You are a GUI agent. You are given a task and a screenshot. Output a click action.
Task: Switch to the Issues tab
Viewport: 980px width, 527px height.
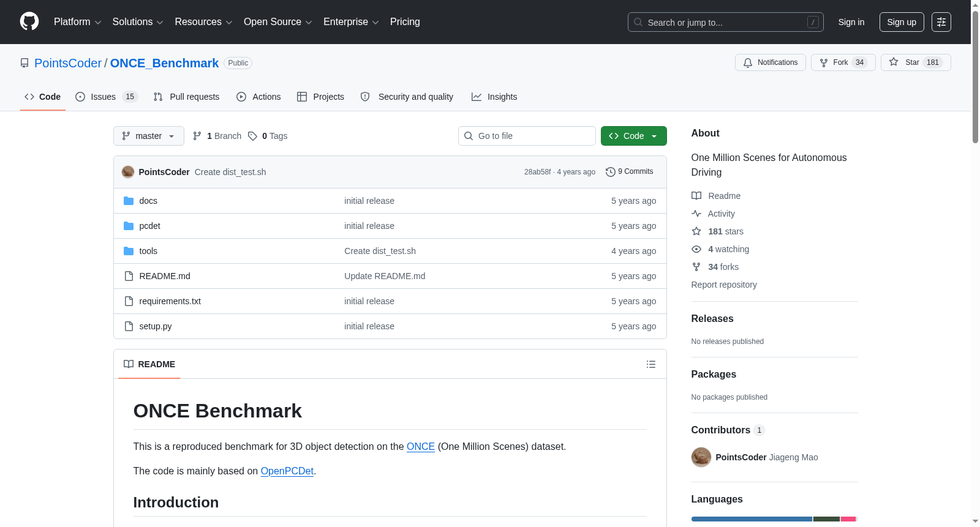pos(107,97)
